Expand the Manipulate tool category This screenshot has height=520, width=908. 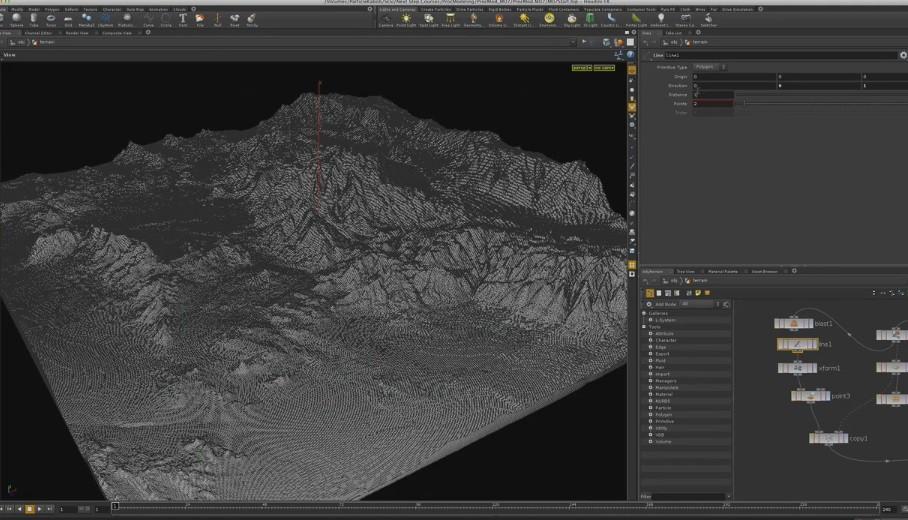point(650,387)
